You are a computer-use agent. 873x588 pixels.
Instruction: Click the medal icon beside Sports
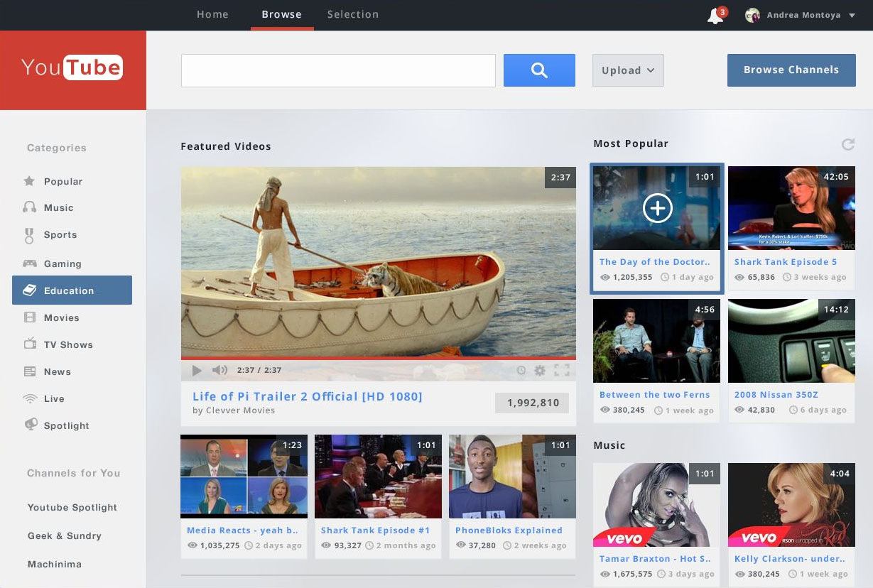pyautogui.click(x=29, y=235)
